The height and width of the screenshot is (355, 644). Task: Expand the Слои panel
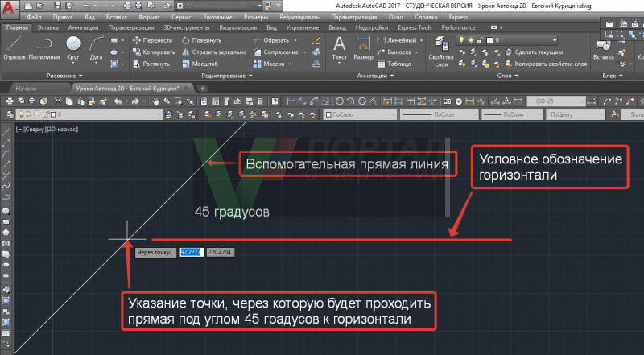[x=507, y=76]
